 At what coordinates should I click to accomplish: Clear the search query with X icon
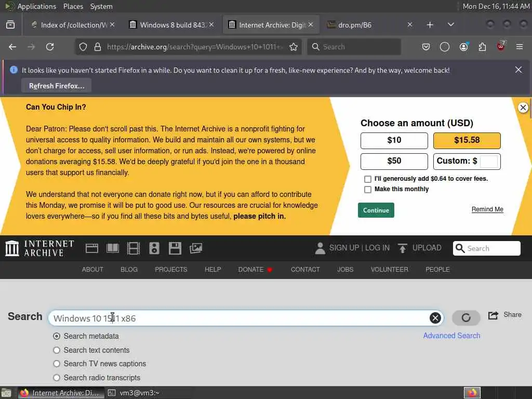tap(435, 318)
